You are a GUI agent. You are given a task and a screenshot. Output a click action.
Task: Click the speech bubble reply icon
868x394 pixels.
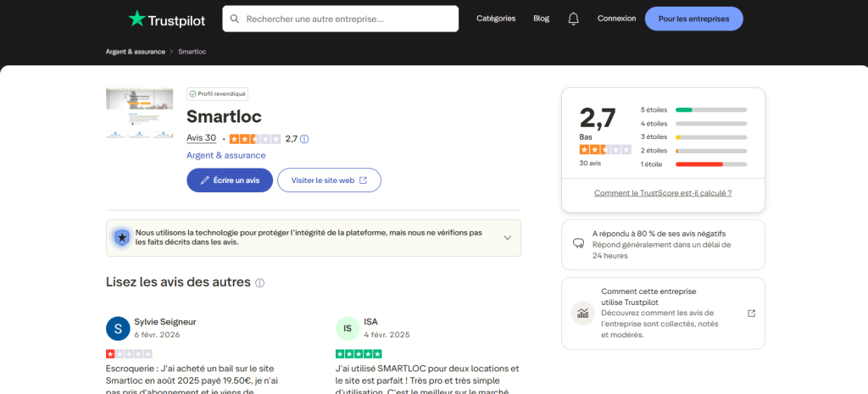pyautogui.click(x=578, y=243)
